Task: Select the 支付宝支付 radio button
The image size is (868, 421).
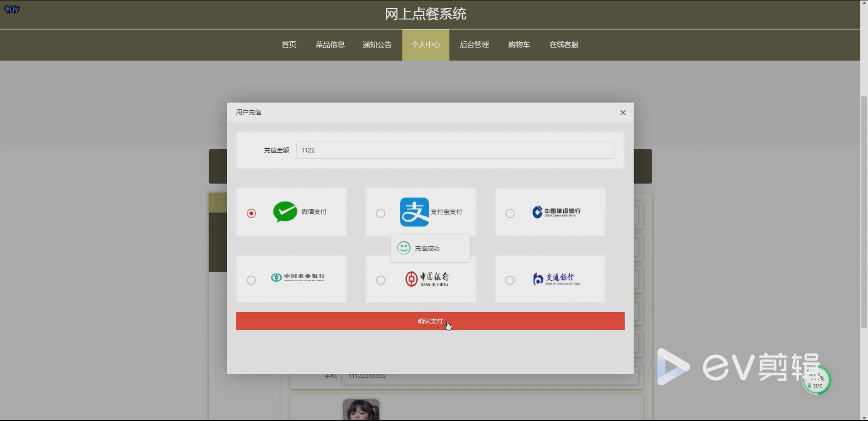Action: [x=380, y=213]
